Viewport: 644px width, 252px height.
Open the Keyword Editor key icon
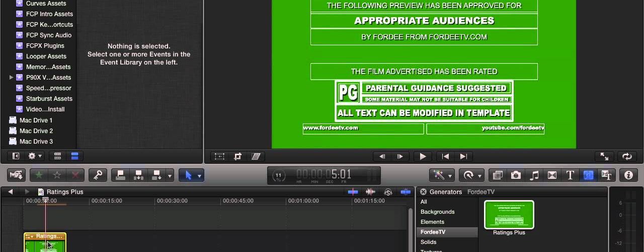98,175
